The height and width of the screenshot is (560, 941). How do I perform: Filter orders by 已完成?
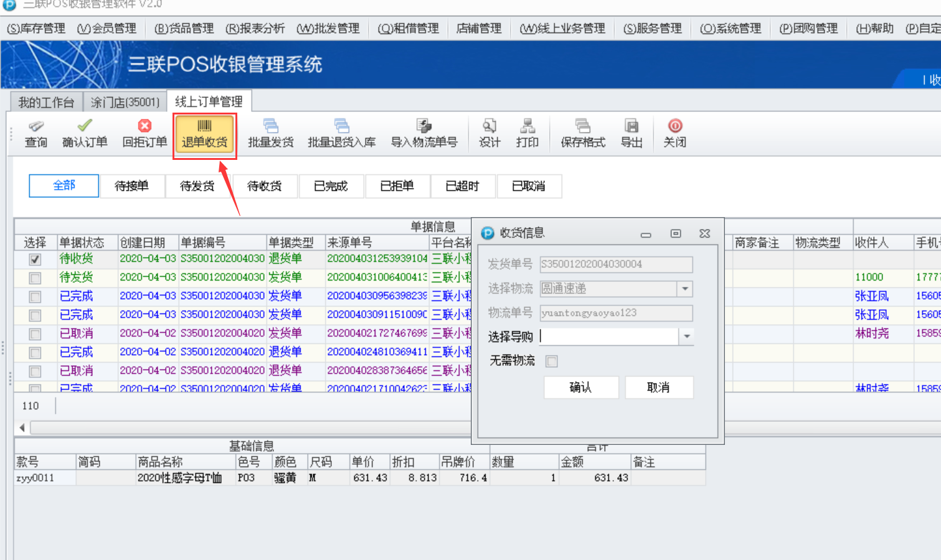pos(331,186)
